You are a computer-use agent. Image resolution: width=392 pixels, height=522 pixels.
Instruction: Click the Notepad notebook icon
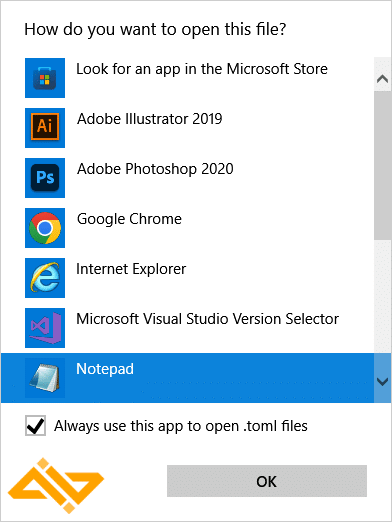(x=45, y=378)
